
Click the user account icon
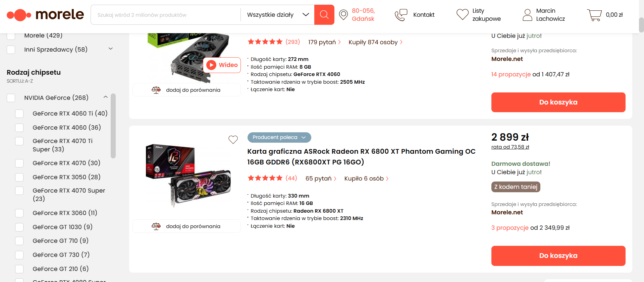[527, 15]
